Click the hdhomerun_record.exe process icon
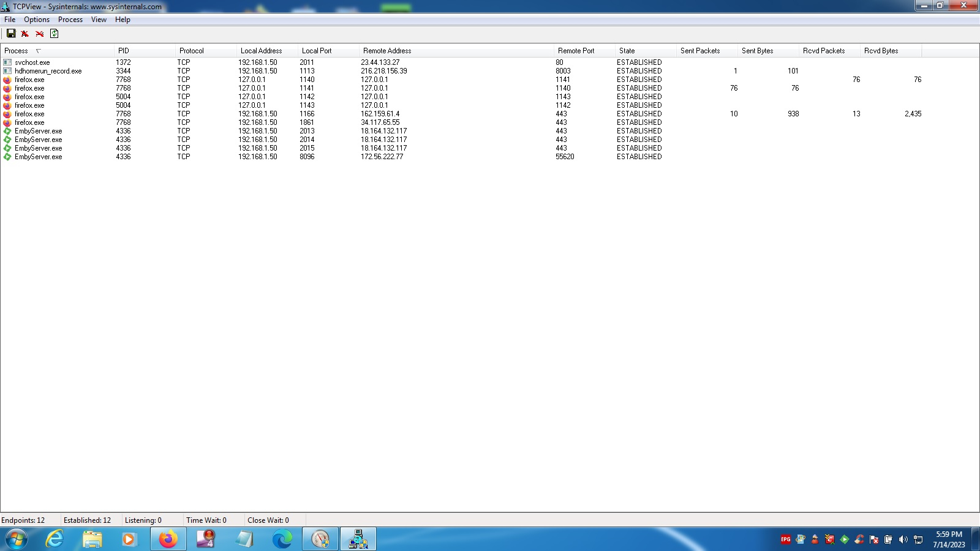Viewport: 980px width, 551px height. 7,71
